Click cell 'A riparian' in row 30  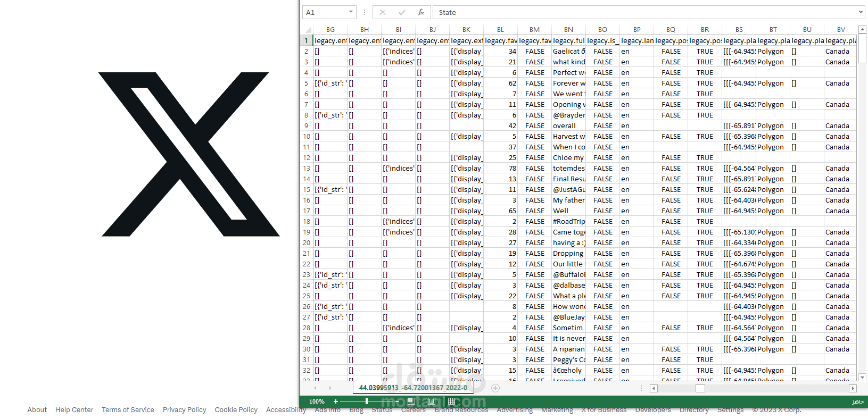(x=568, y=349)
